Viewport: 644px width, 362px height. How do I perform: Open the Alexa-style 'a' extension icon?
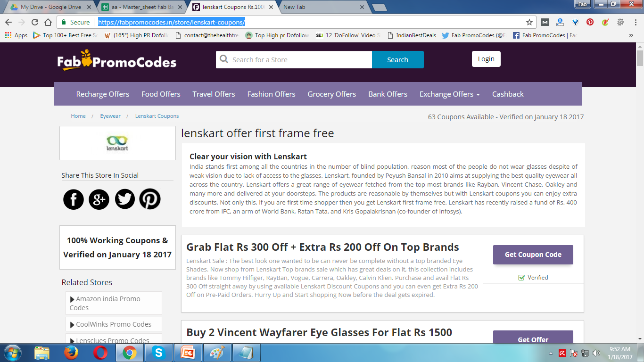tap(560, 22)
